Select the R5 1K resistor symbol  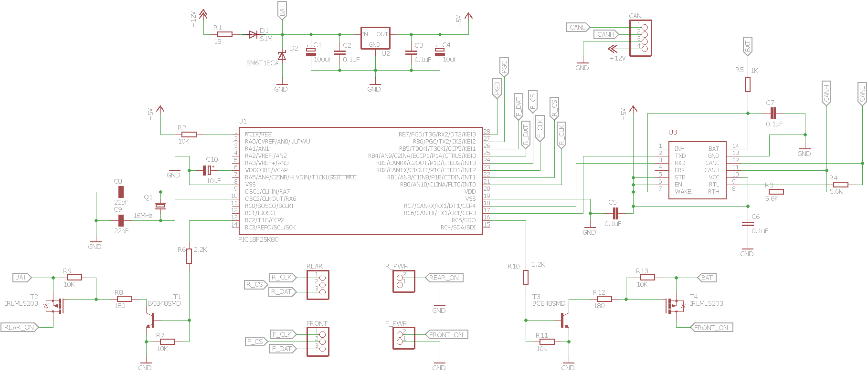coord(748,84)
